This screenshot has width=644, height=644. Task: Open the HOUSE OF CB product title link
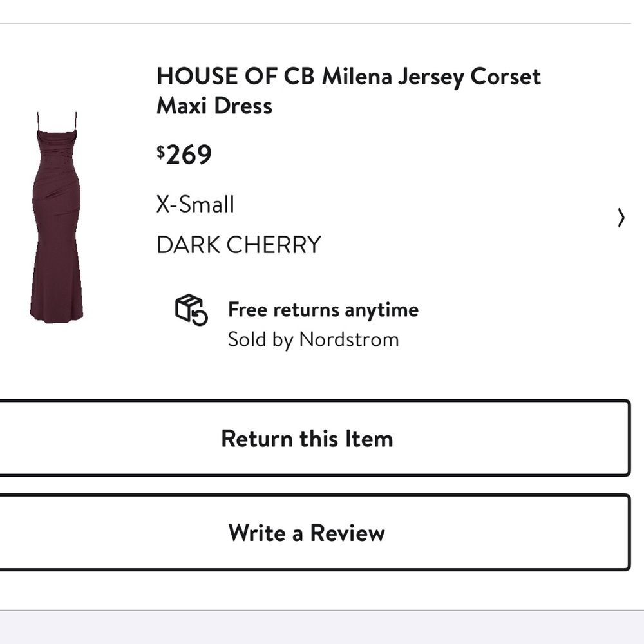click(348, 77)
